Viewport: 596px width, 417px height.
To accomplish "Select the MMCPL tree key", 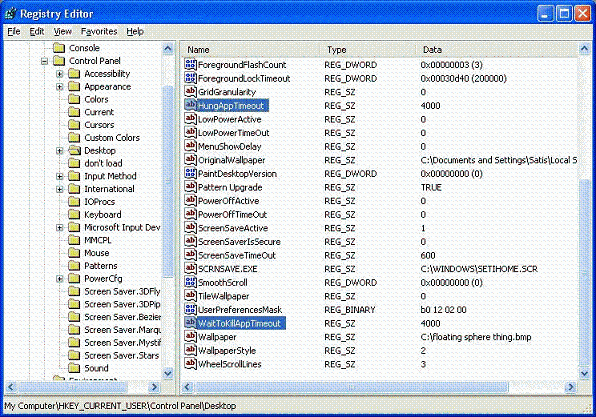I will (98, 240).
